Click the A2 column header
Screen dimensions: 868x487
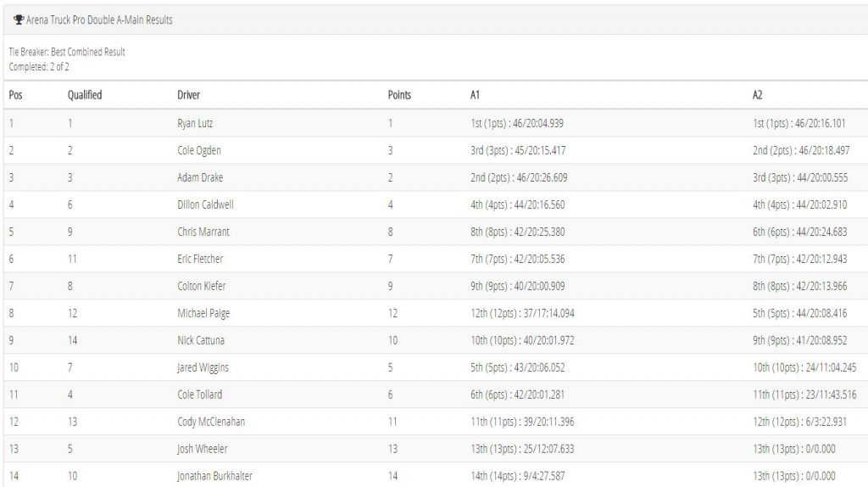(757, 95)
